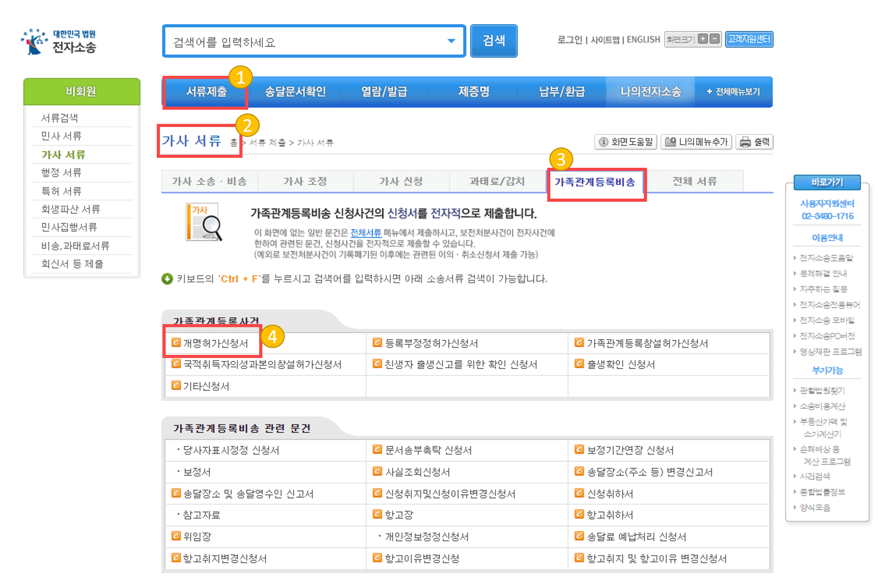Click e-form icon beside 개명허가신청서
878x588 pixels.
(176, 342)
